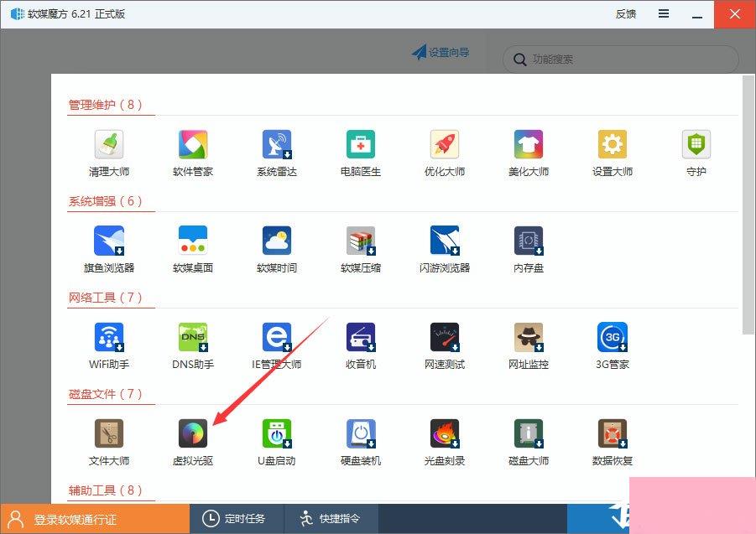
Task: Open 定时任务 scheduled tasks
Action: [237, 519]
